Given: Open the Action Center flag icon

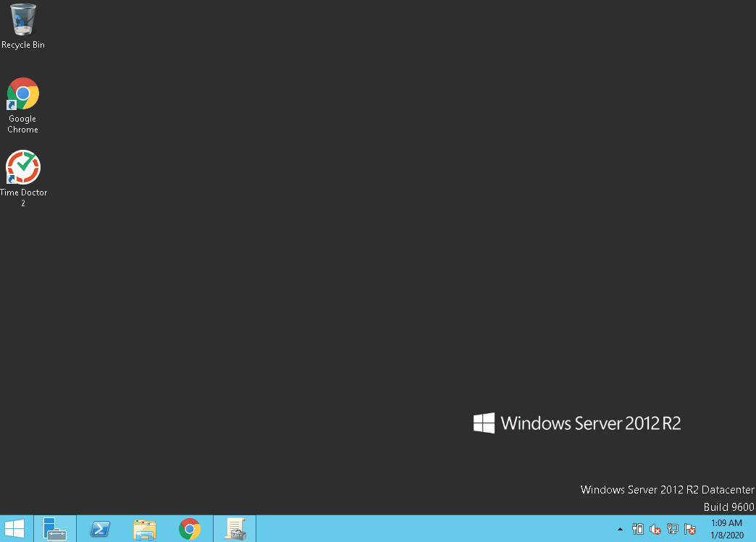Looking at the screenshot, I should tap(690, 530).
